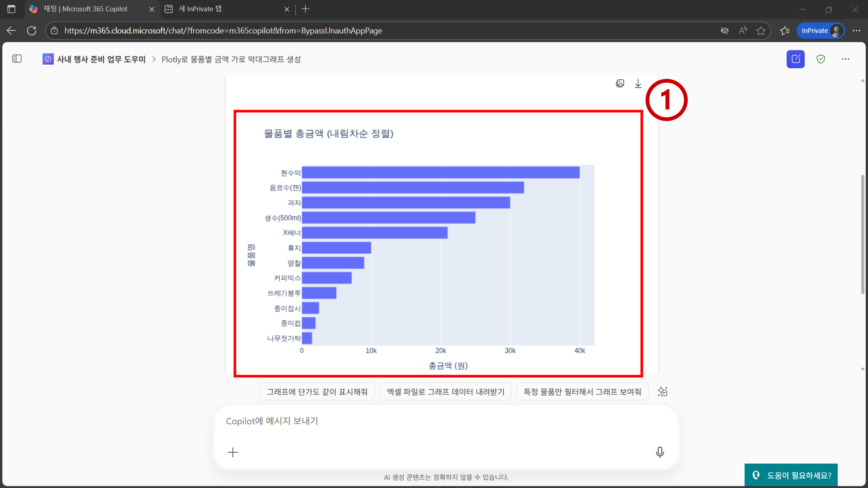
Task: Click the browser favorites star icon
Action: [x=761, y=31]
